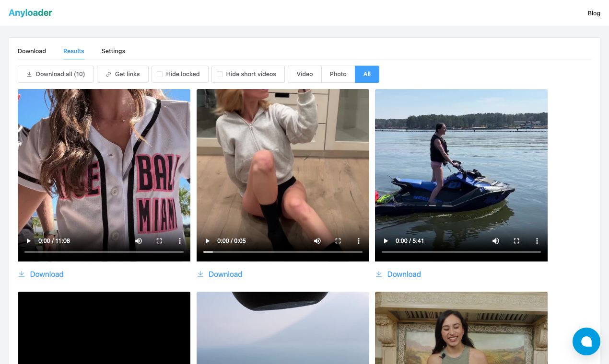Click the Anyloader logo
The width and height of the screenshot is (609, 364).
pyautogui.click(x=30, y=13)
